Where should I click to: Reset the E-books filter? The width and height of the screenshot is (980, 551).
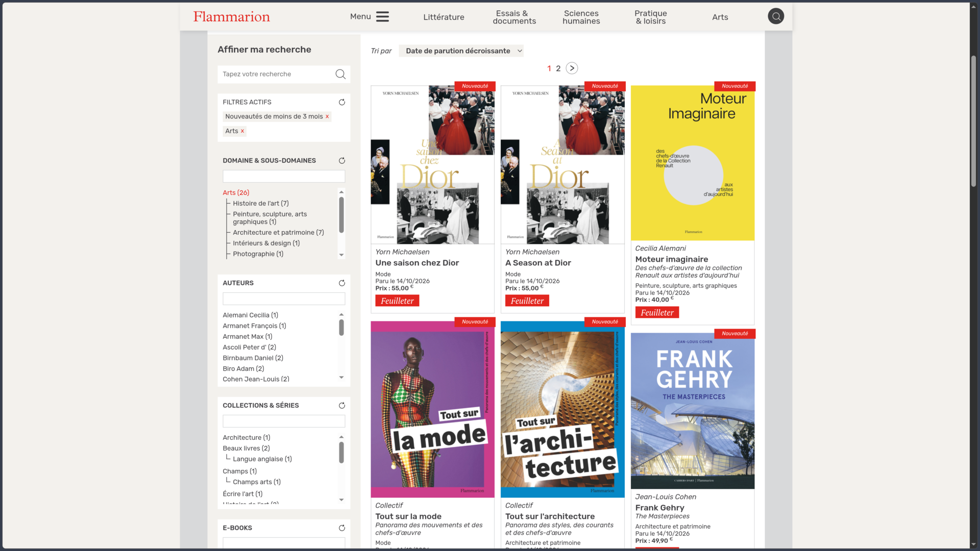coord(342,528)
